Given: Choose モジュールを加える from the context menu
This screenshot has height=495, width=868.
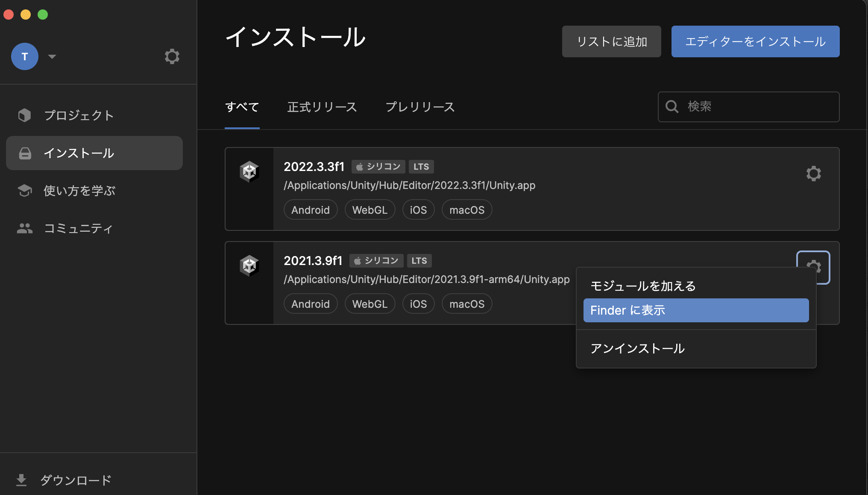Looking at the screenshot, I should [x=643, y=286].
